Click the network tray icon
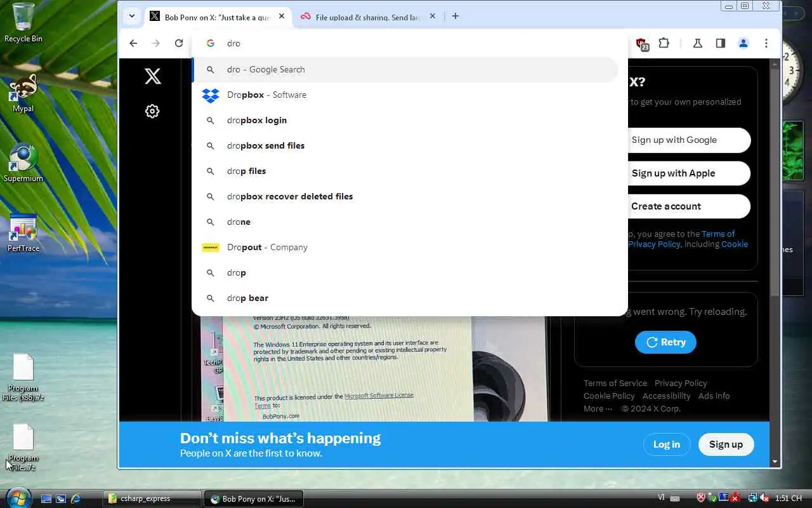 point(753,498)
